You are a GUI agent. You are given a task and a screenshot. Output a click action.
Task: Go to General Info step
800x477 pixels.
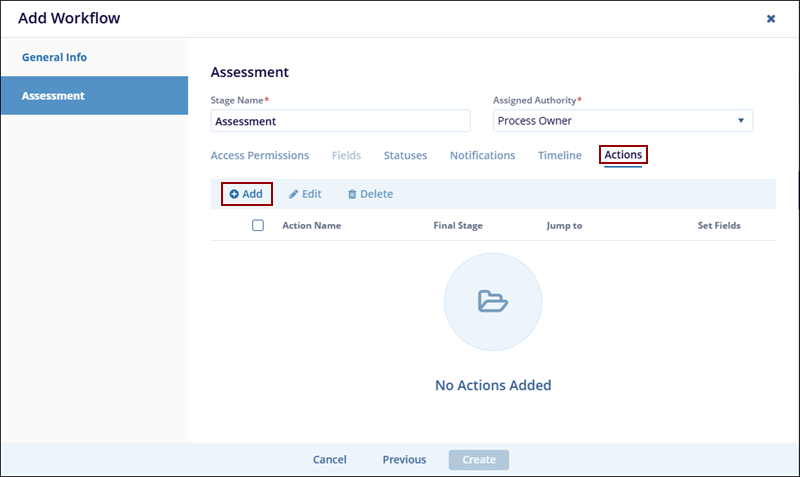pyautogui.click(x=54, y=57)
